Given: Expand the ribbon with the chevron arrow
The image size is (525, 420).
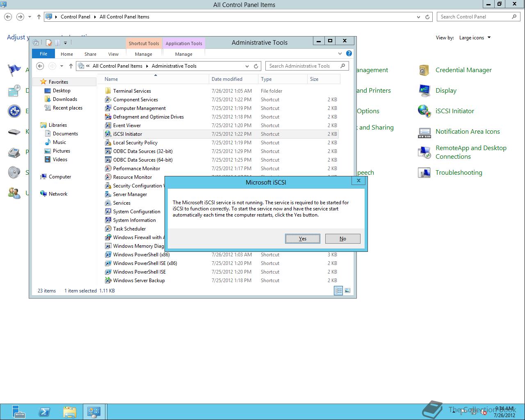Looking at the screenshot, I should click(340, 53).
